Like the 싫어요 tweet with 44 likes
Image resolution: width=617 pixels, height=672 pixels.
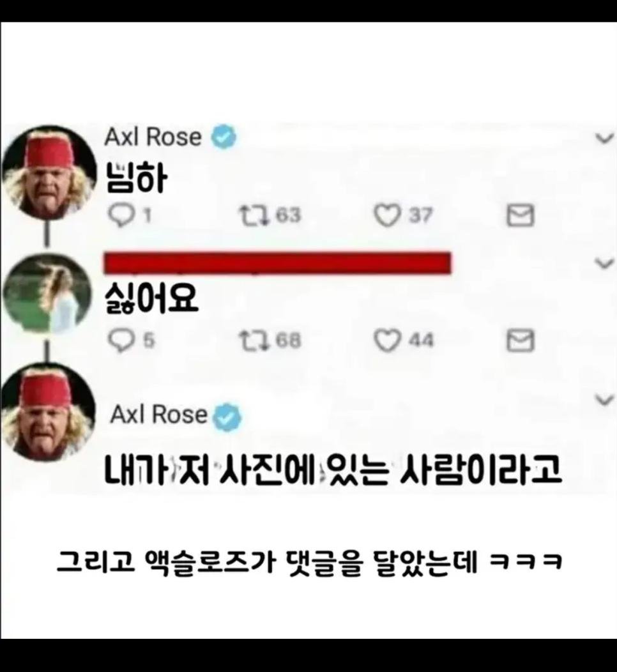click(x=387, y=341)
